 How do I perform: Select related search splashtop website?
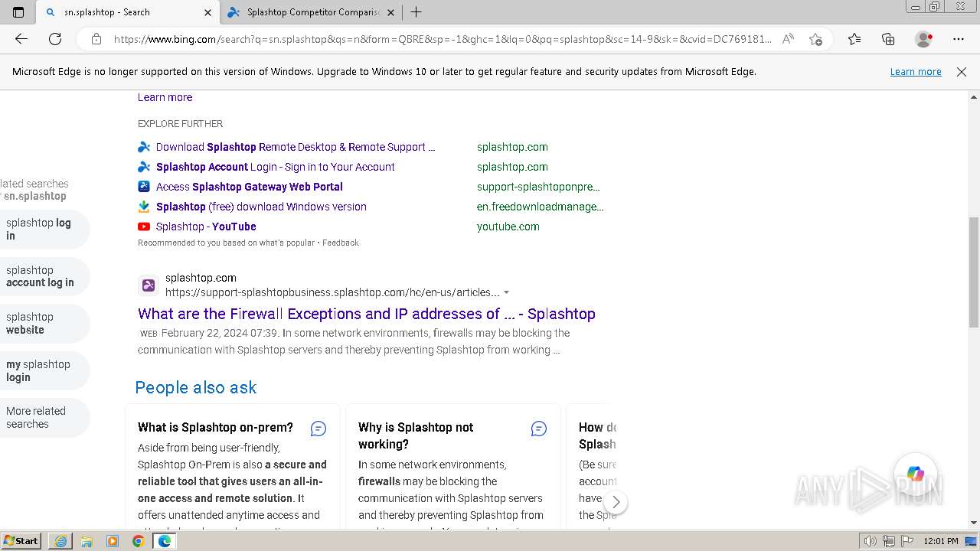pos(43,323)
